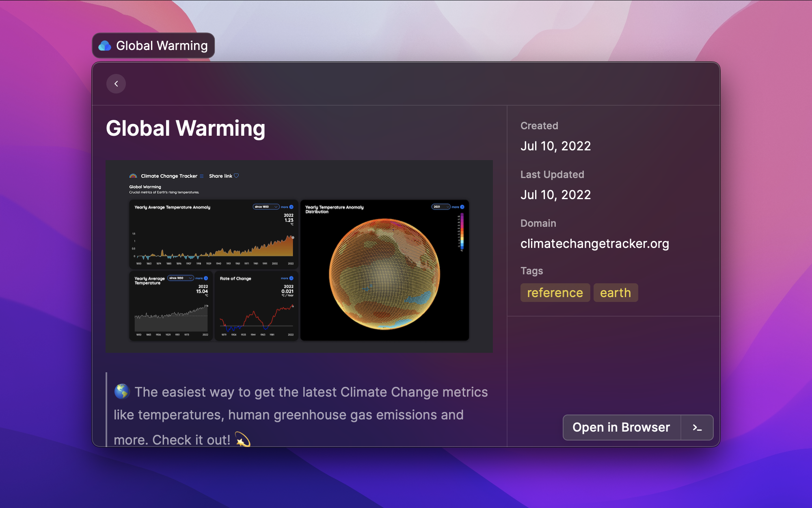Click more arrow on Yearly Average Temperature
Screen dimensions: 812x508
[x=206, y=278]
